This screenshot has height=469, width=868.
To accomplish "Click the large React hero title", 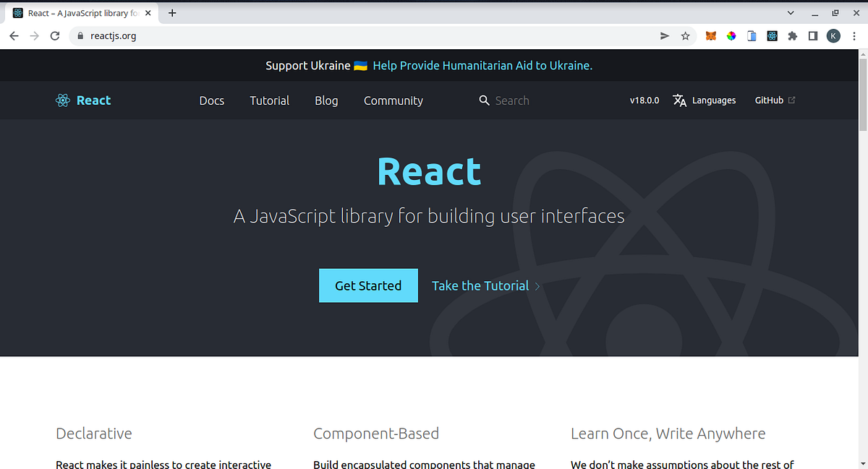I will point(429,172).
